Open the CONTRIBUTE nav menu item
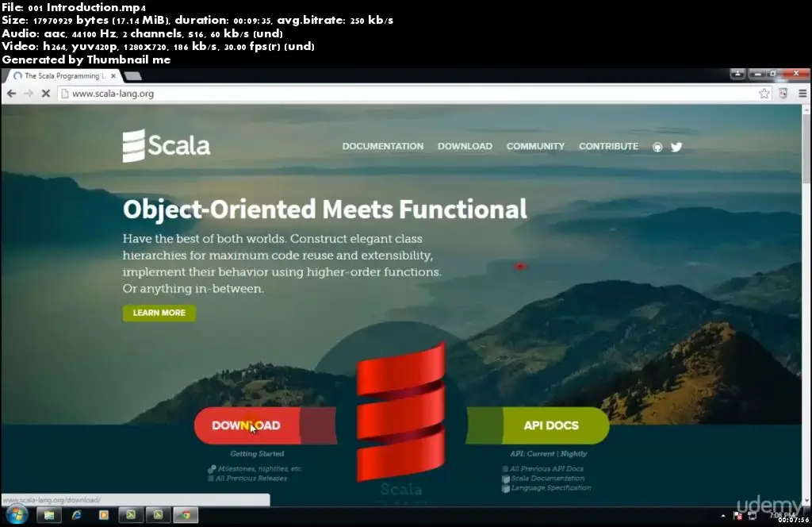The image size is (812, 527). coord(608,146)
